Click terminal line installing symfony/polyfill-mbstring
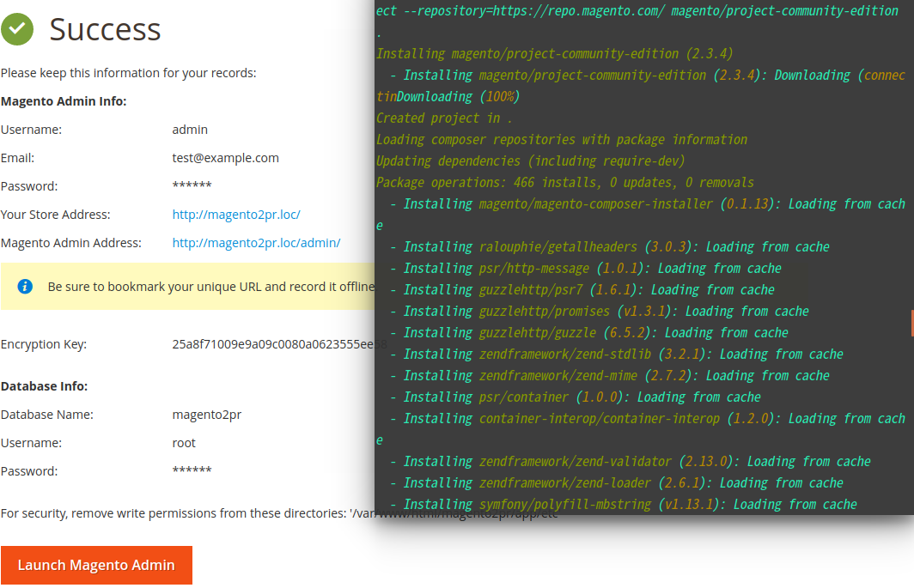This screenshot has height=588, width=914. click(624, 505)
